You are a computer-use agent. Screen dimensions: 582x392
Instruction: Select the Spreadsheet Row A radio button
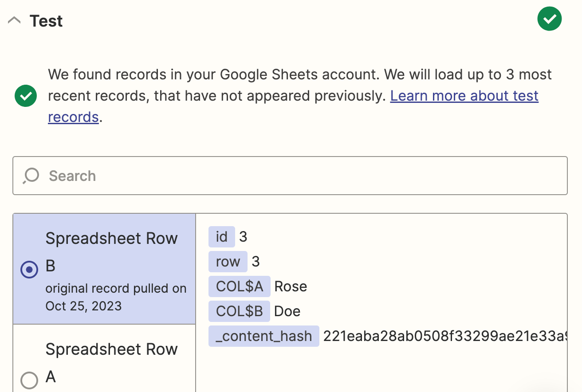pos(29,380)
